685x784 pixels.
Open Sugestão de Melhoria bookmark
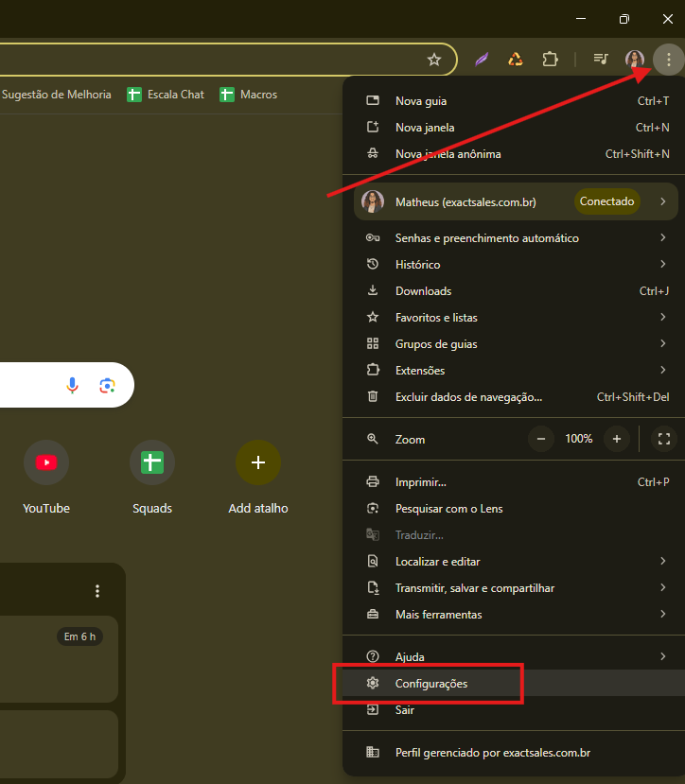pyautogui.click(x=56, y=95)
